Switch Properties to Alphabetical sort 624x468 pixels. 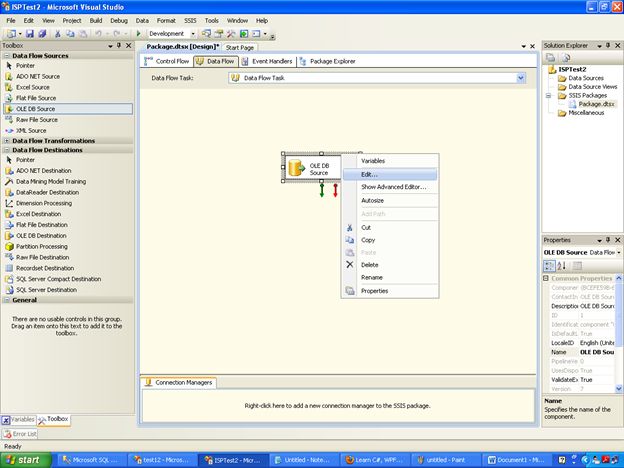(562, 266)
